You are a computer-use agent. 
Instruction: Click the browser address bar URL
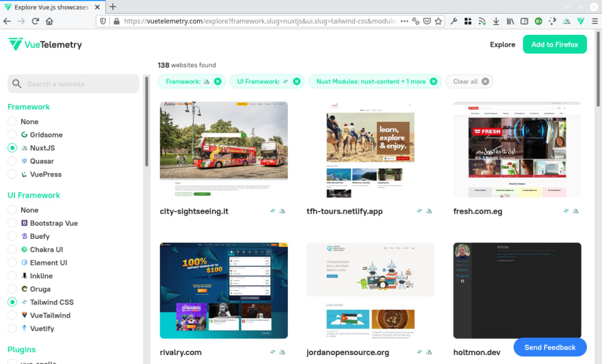(x=259, y=21)
